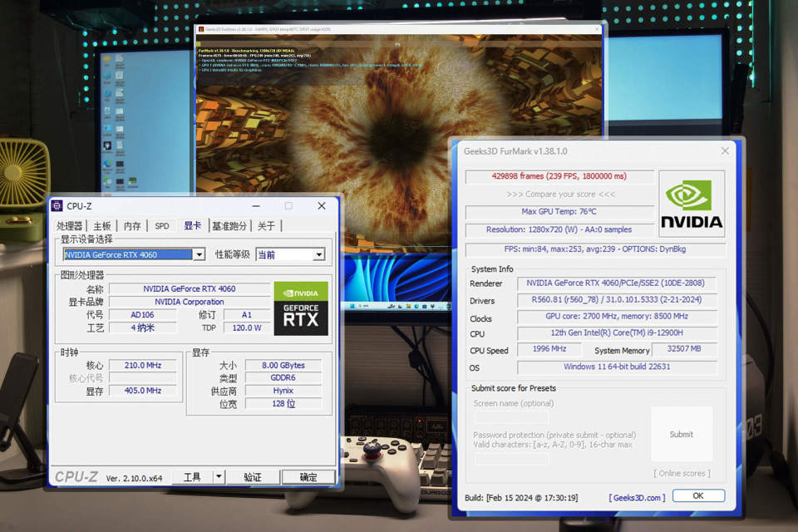Click the 12th Gen Intel Core i9-12900H value

pos(617,333)
